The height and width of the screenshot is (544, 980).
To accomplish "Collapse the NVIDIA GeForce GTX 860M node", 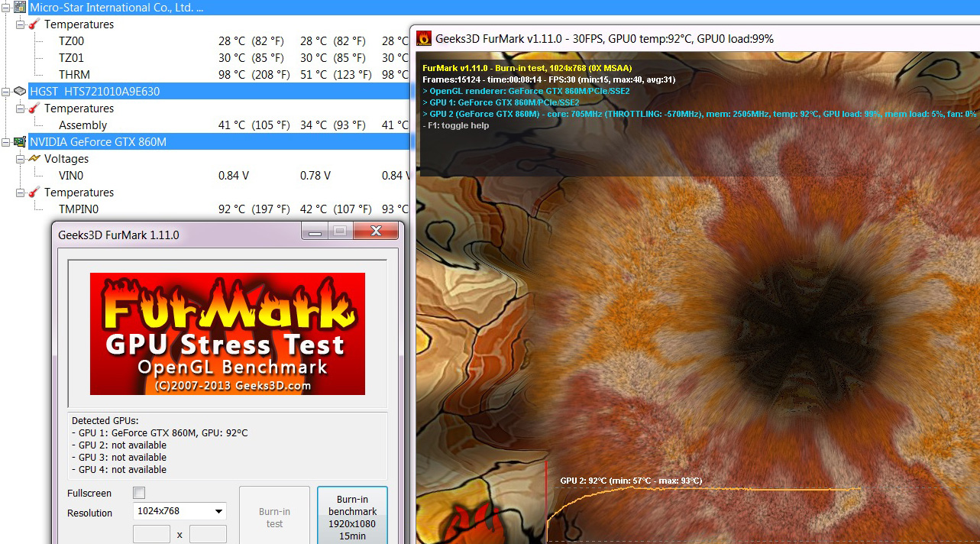I will pyautogui.click(x=5, y=142).
